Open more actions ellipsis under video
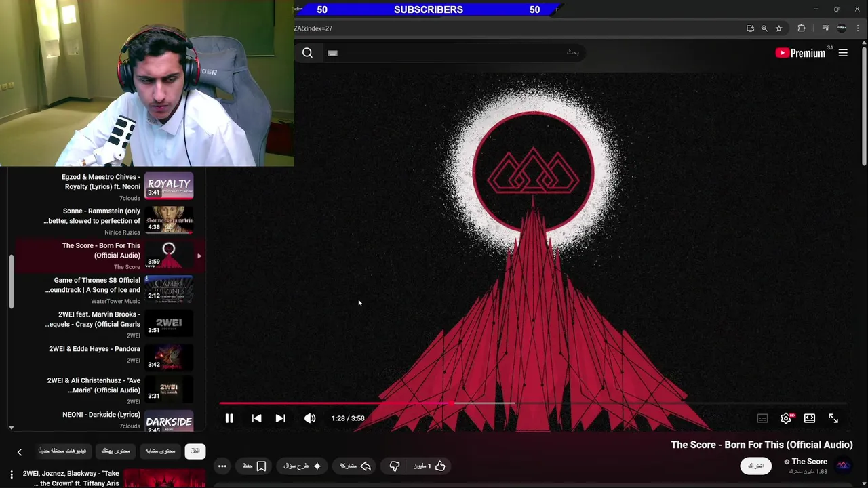The height and width of the screenshot is (488, 868). [x=222, y=466]
